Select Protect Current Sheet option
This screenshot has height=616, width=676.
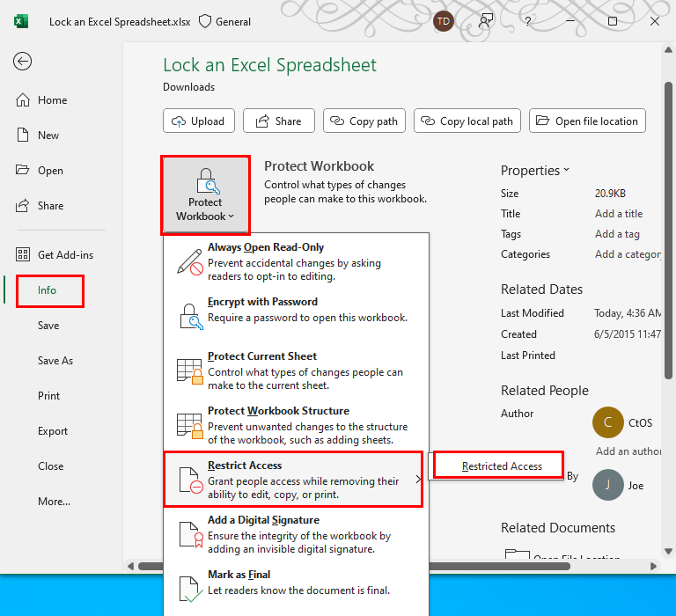pos(296,370)
